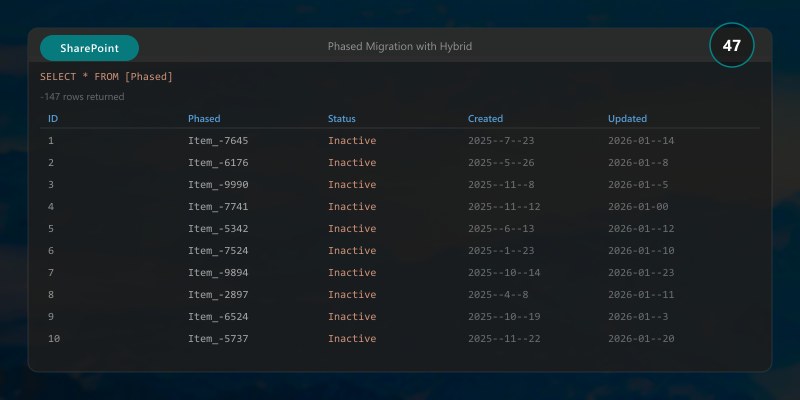Click Created date 2025--1--23
The width and height of the screenshot is (800, 400).
(x=501, y=250)
